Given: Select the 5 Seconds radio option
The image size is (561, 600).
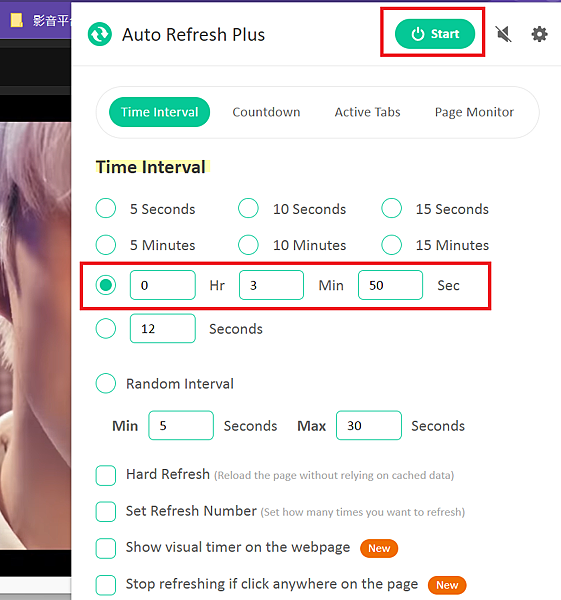Looking at the screenshot, I should (x=106, y=208).
